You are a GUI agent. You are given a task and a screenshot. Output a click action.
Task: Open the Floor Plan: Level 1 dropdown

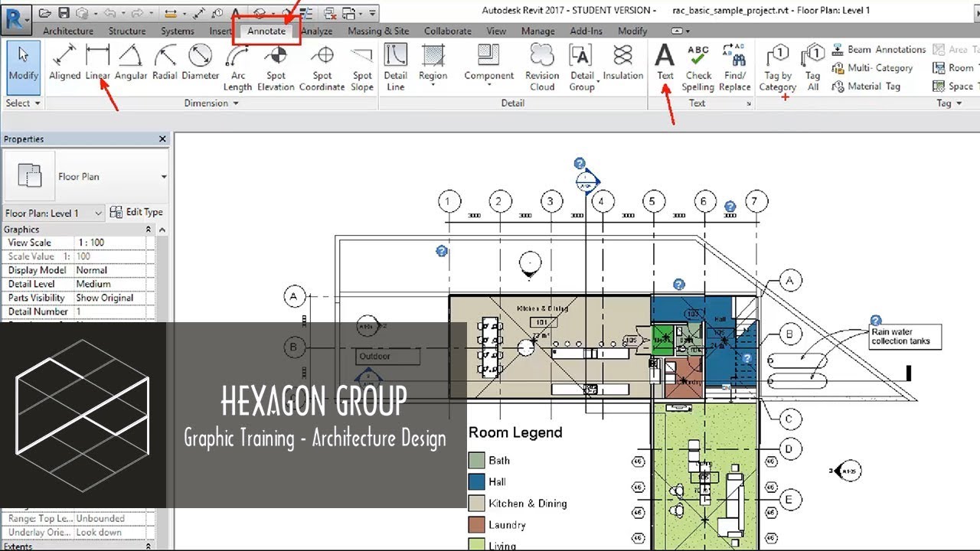pyautogui.click(x=54, y=213)
